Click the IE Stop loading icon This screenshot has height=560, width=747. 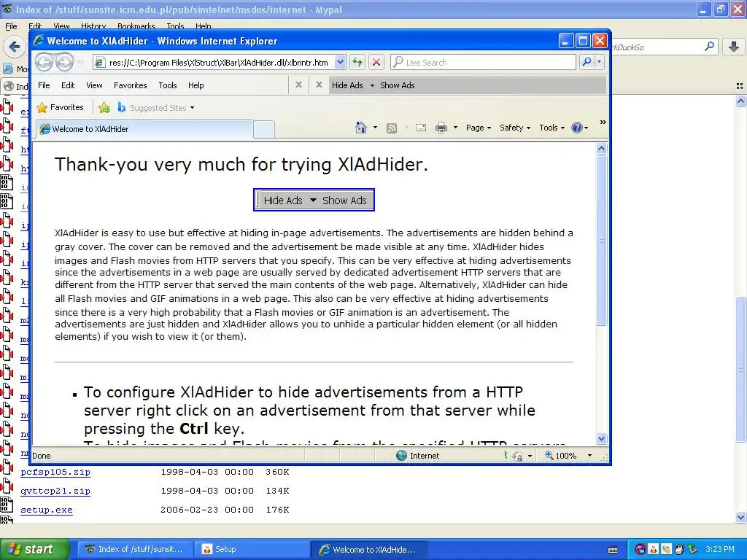pyautogui.click(x=376, y=62)
